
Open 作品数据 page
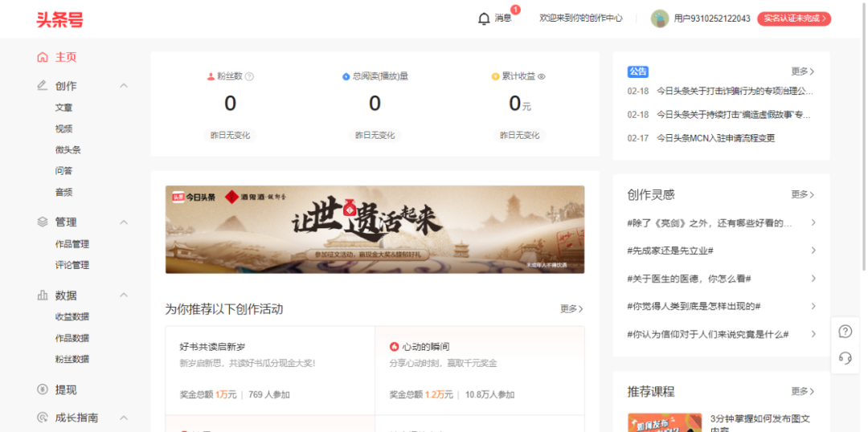tap(72, 338)
